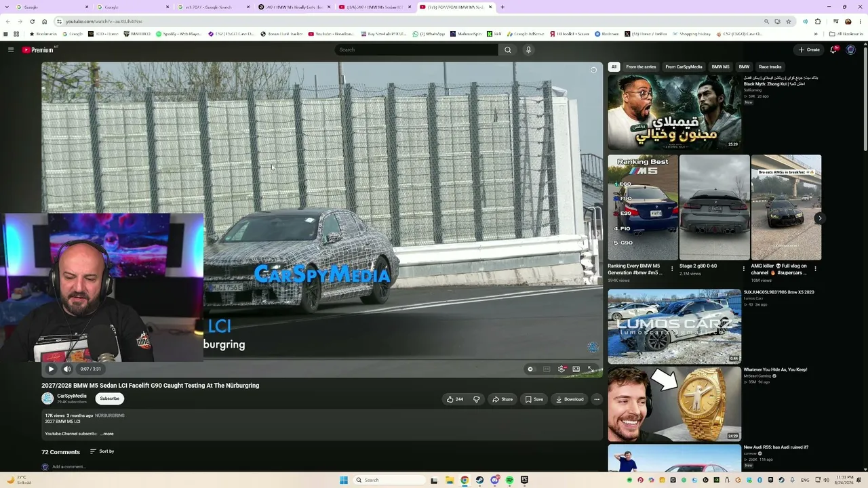
Task: Open the AMG killer short thumbnail
Action: coord(786,207)
